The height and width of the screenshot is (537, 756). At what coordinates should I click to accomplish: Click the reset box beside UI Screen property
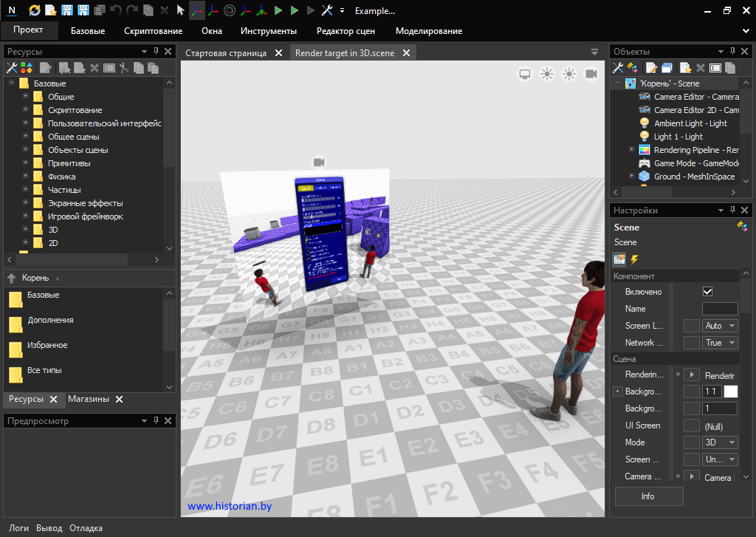[x=691, y=425]
